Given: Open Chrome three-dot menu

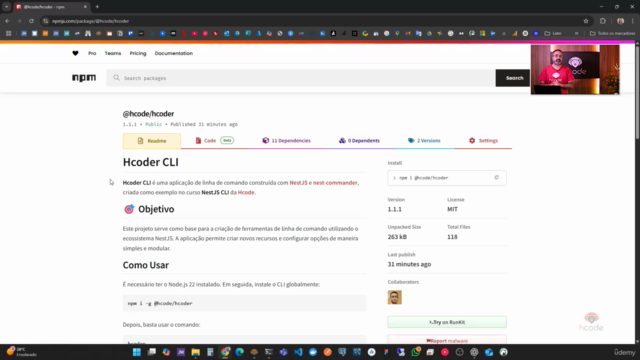Looking at the screenshot, I should (633, 21).
